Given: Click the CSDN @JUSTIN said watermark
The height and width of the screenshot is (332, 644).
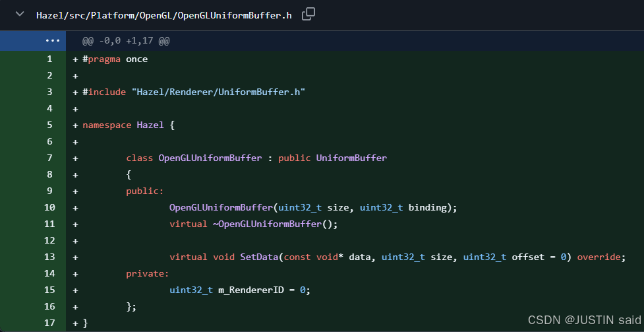Looking at the screenshot, I should pos(584,319).
